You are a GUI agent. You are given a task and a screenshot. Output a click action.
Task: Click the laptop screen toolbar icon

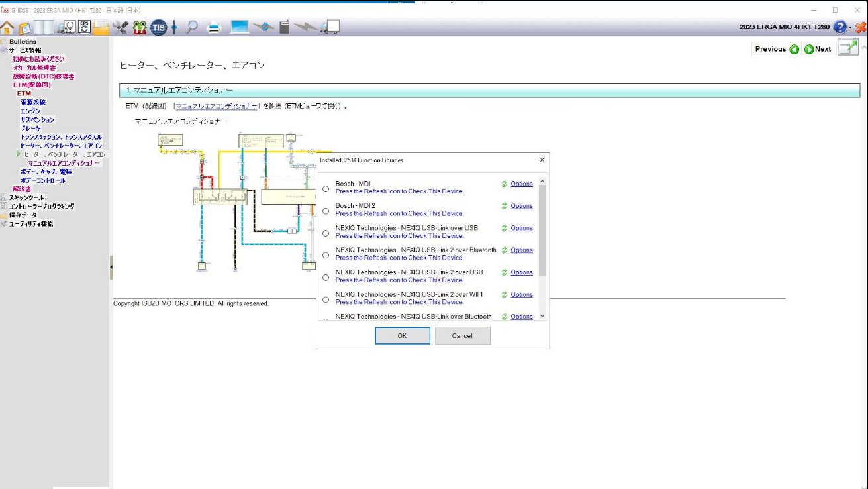coord(240,27)
